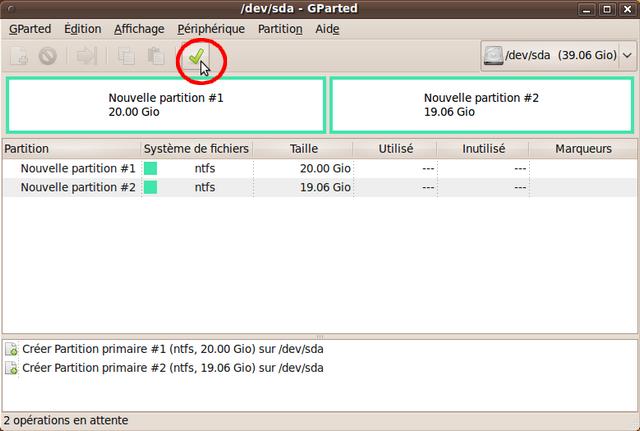Select pending operation Créer Partition primaire #2
The height and width of the screenshot is (431, 640).
tap(173, 368)
